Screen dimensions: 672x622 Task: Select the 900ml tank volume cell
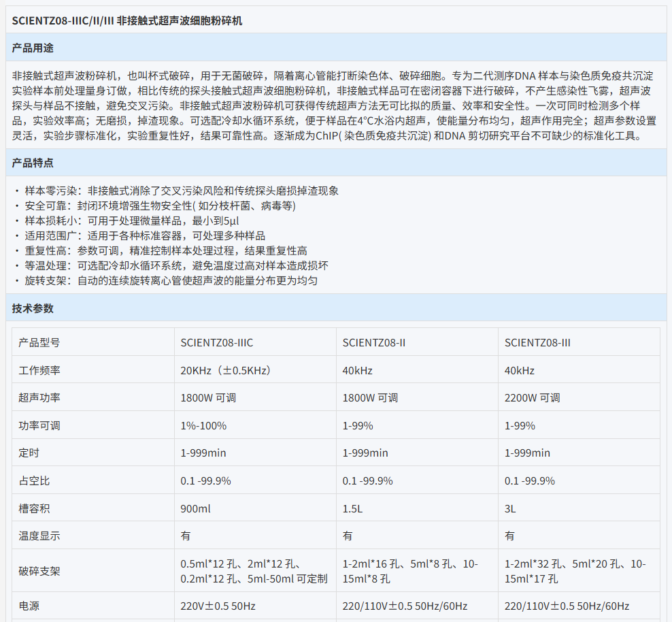click(x=195, y=508)
